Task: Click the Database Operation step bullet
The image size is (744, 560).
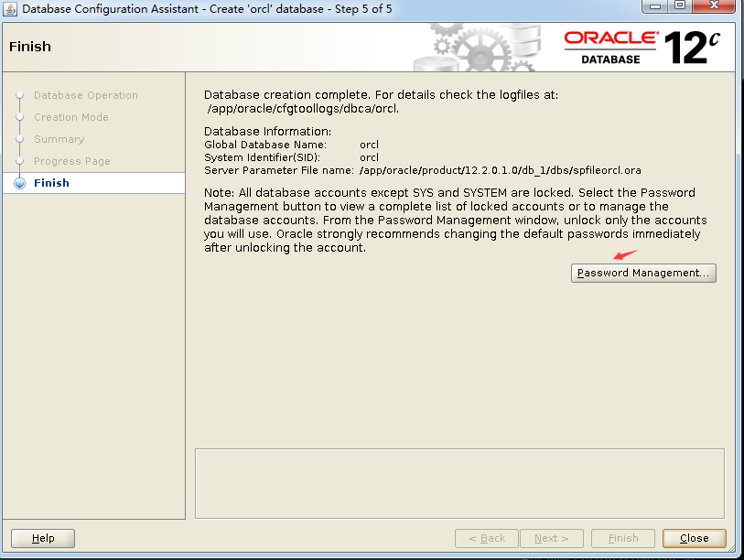Action: click(19, 95)
